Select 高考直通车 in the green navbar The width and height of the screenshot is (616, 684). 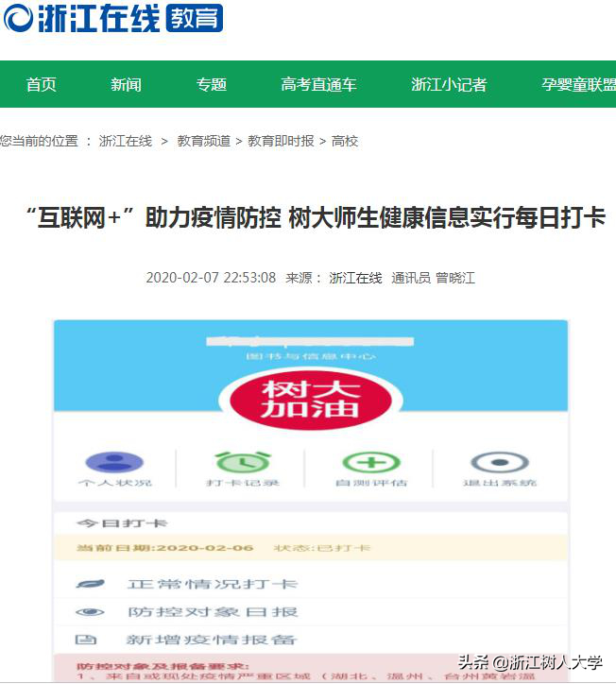click(x=318, y=84)
